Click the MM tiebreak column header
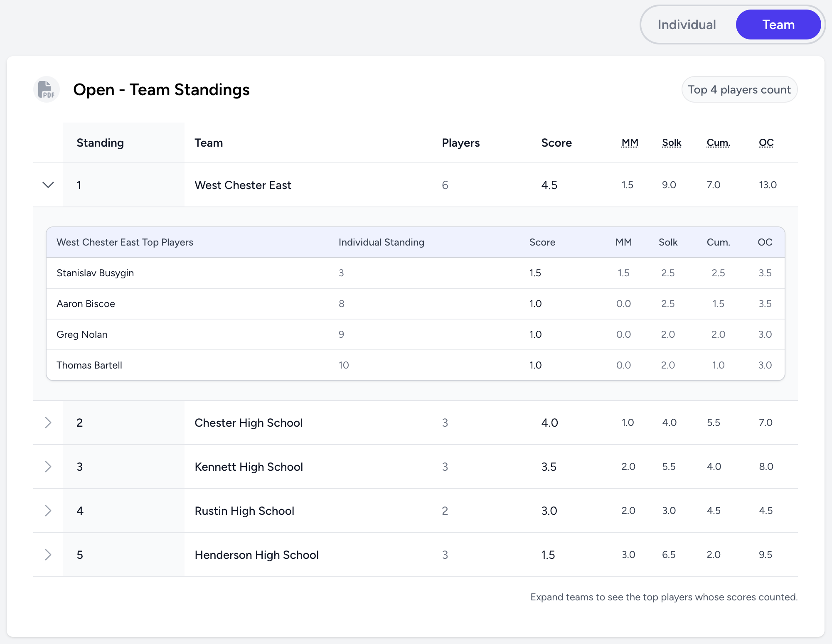The width and height of the screenshot is (832, 644). [x=630, y=143]
